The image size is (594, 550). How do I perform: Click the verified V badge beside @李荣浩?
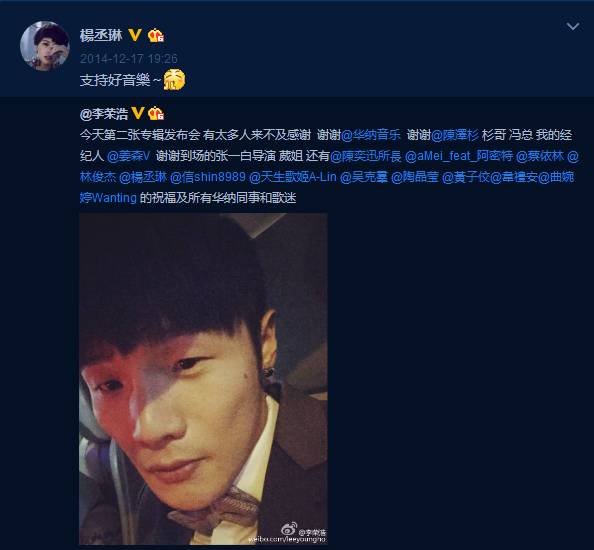(138, 113)
